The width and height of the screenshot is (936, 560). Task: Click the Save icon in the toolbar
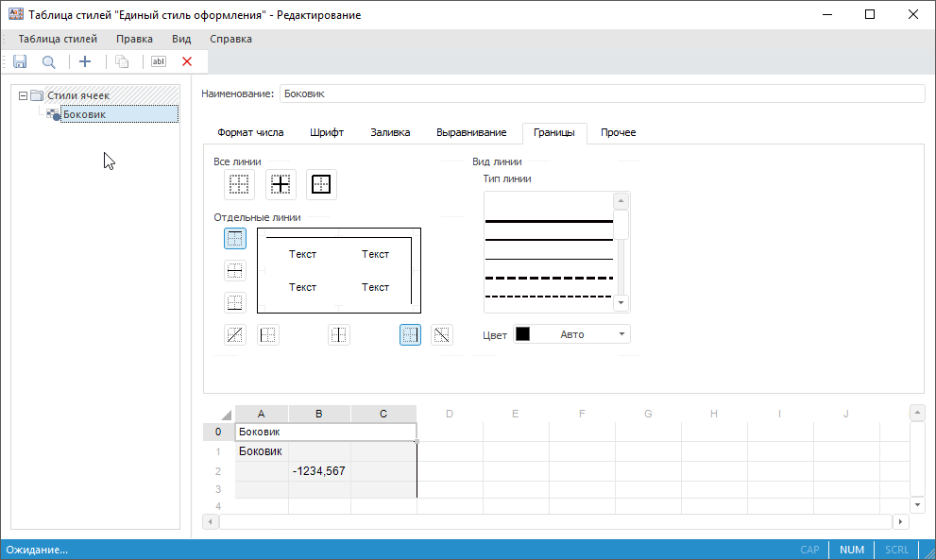tap(20, 61)
